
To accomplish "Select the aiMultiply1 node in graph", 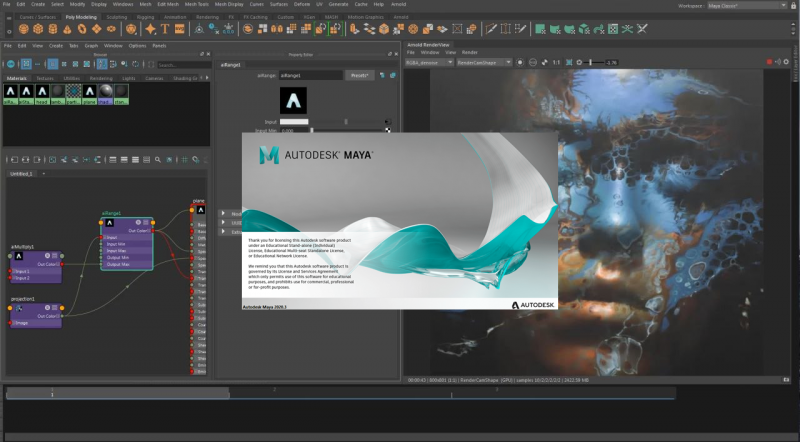I will tap(36, 266).
